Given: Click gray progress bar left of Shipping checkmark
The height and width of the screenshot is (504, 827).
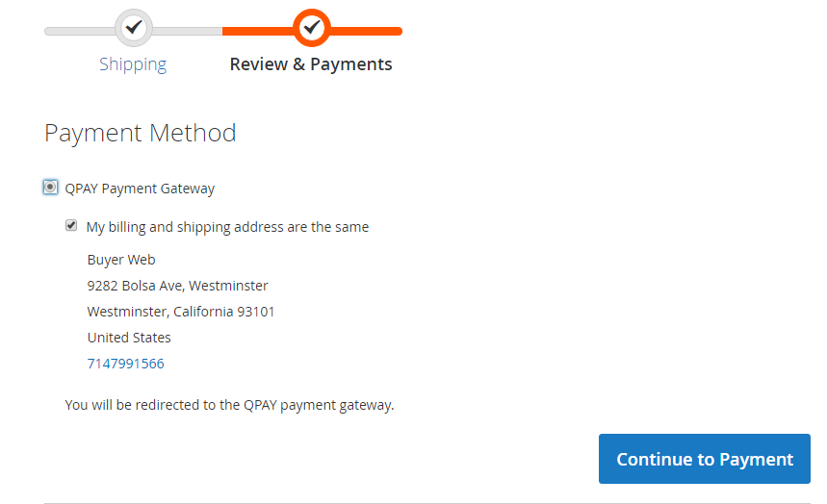Looking at the screenshot, I should click(79, 31).
